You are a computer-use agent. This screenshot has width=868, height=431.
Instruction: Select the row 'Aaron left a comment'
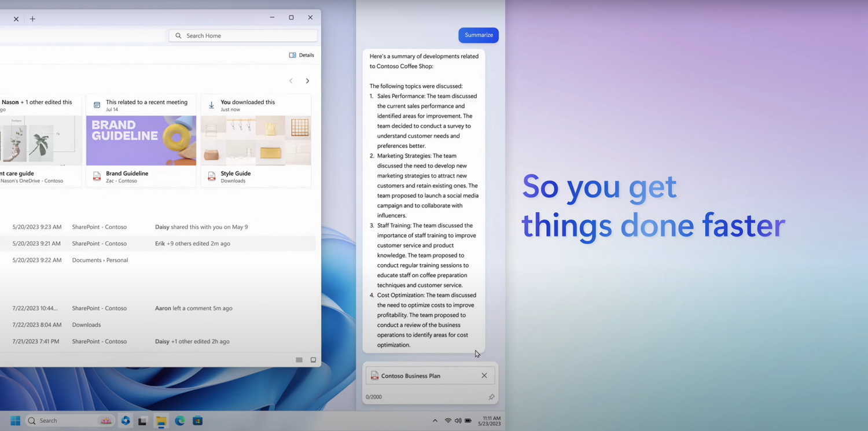[158, 308]
